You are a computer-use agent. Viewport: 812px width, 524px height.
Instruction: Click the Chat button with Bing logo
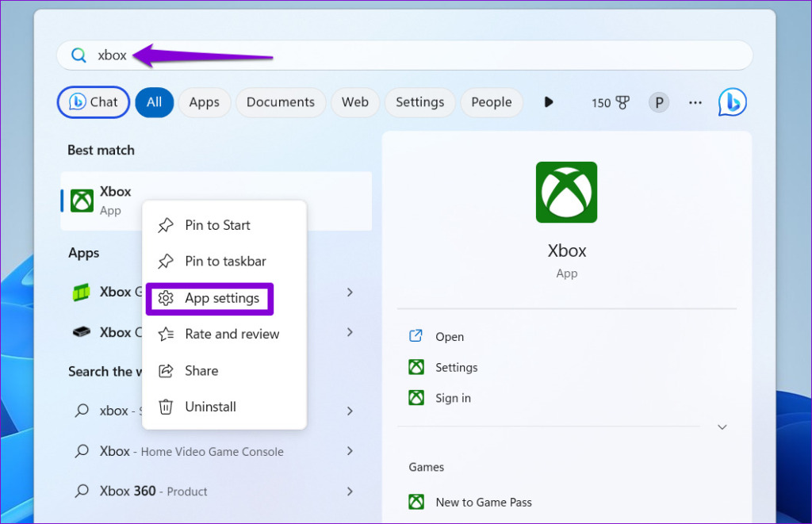click(94, 102)
